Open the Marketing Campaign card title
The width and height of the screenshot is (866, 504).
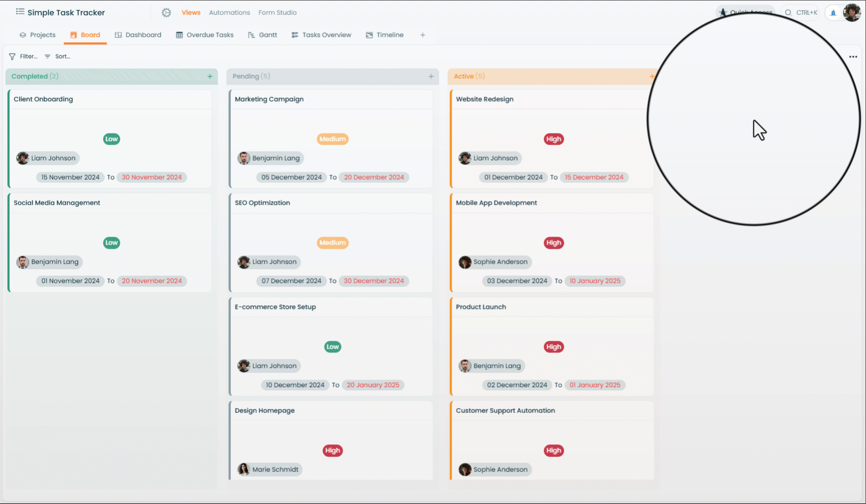(x=269, y=99)
